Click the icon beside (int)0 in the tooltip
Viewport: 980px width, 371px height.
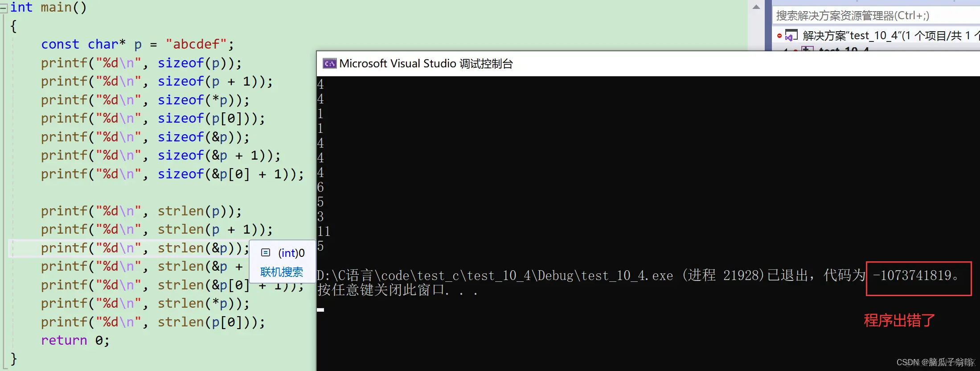coord(266,253)
